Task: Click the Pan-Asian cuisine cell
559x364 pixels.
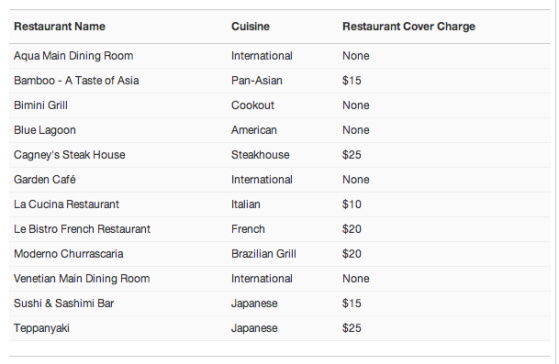Action: (257, 81)
